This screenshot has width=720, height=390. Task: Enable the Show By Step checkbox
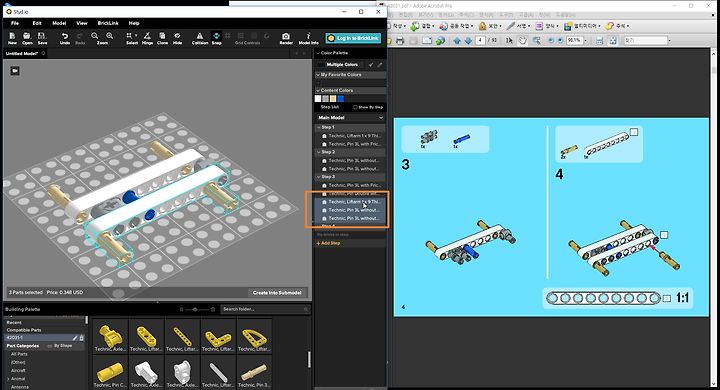click(355, 107)
